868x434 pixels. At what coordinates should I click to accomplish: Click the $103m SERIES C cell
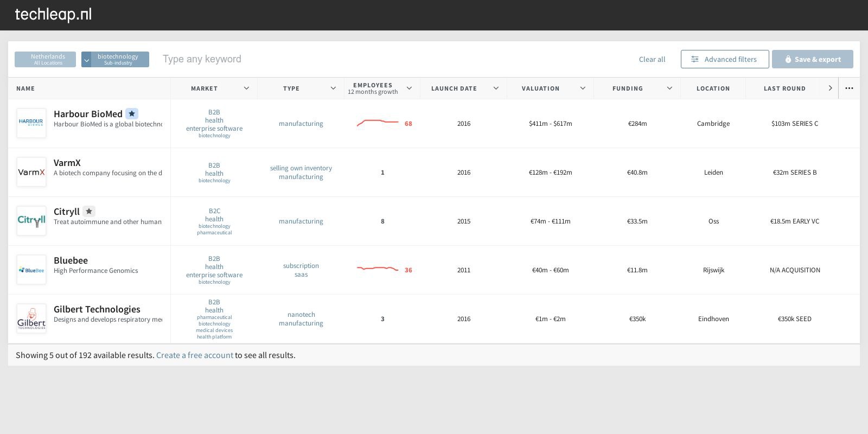tap(795, 124)
